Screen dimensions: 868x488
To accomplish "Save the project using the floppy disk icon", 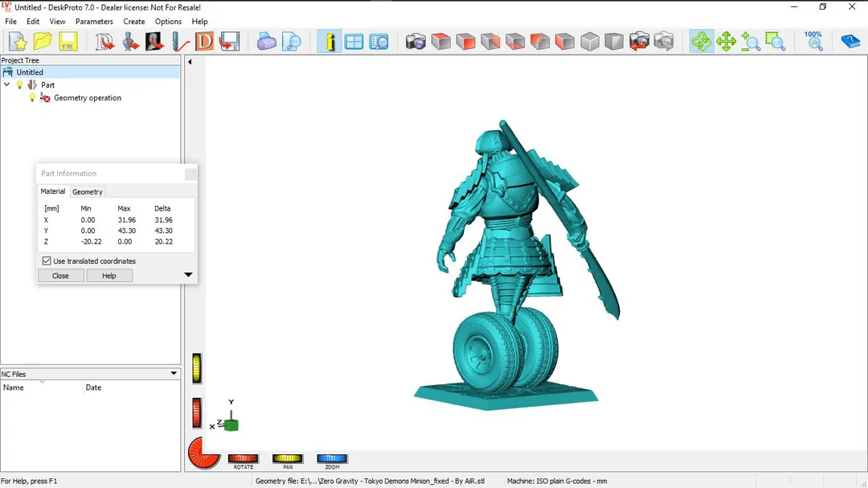I will pyautogui.click(x=68, y=42).
